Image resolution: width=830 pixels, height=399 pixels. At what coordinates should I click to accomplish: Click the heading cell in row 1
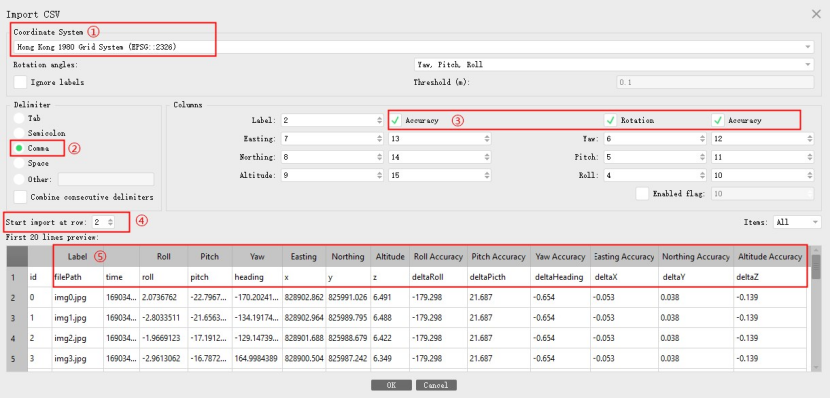click(x=257, y=277)
